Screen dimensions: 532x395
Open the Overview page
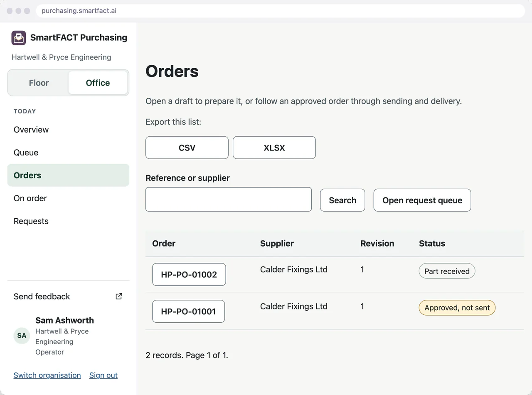[x=68, y=130]
